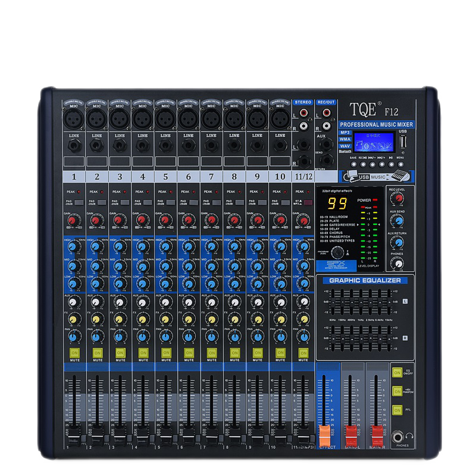Click the headphones symbol beside PHONES jack
This screenshot has height=476, width=476.
pos(409,436)
